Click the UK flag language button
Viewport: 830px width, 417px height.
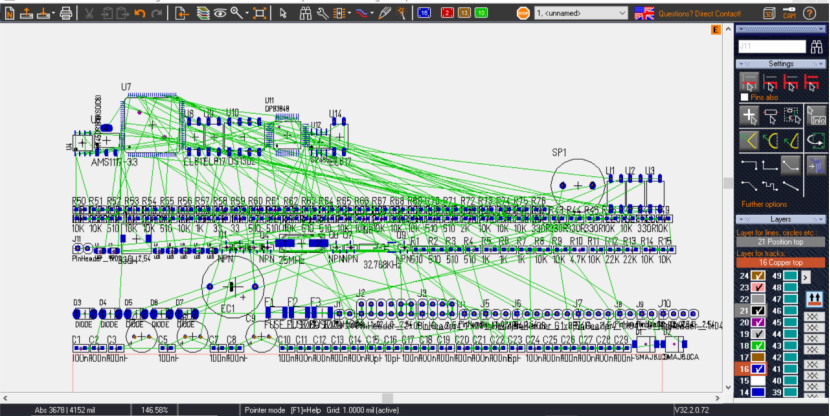pos(644,13)
